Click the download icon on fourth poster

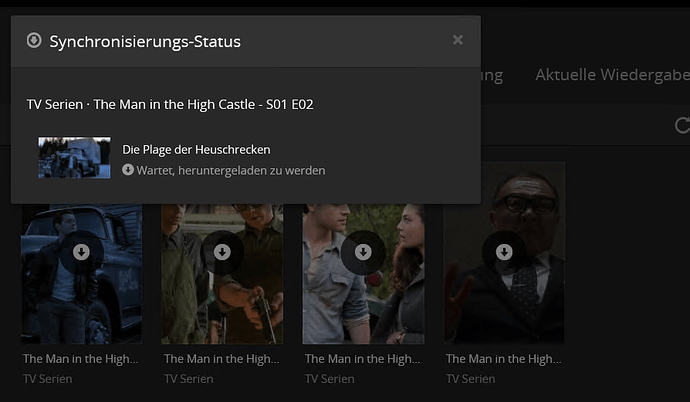(x=504, y=252)
